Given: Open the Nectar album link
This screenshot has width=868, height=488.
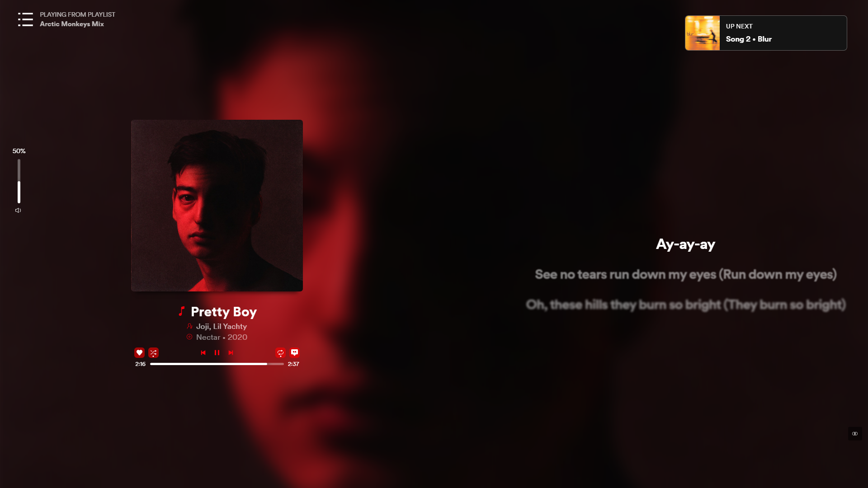Looking at the screenshot, I should 208,337.
